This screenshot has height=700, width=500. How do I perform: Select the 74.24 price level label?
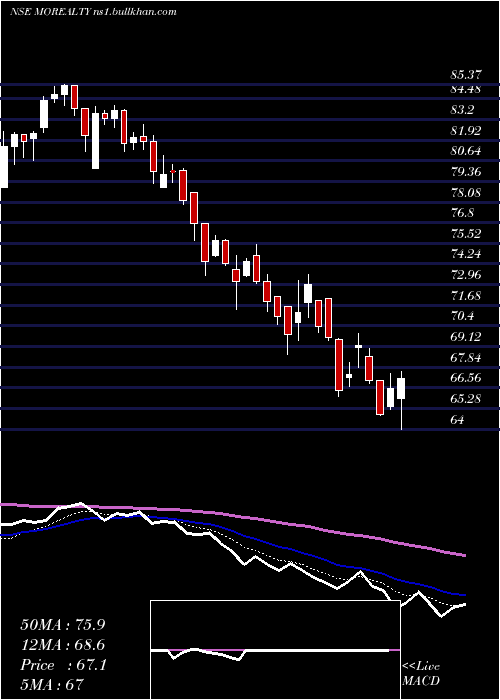tap(466, 254)
